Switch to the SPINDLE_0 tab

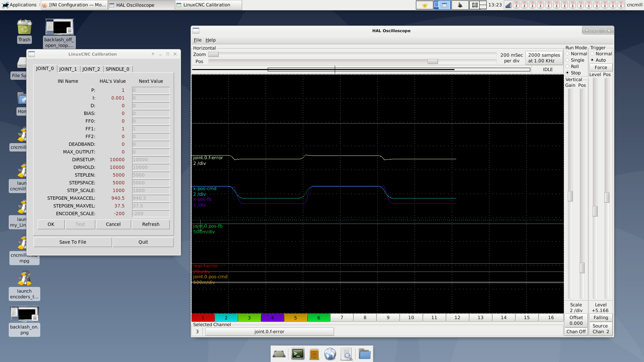117,69
